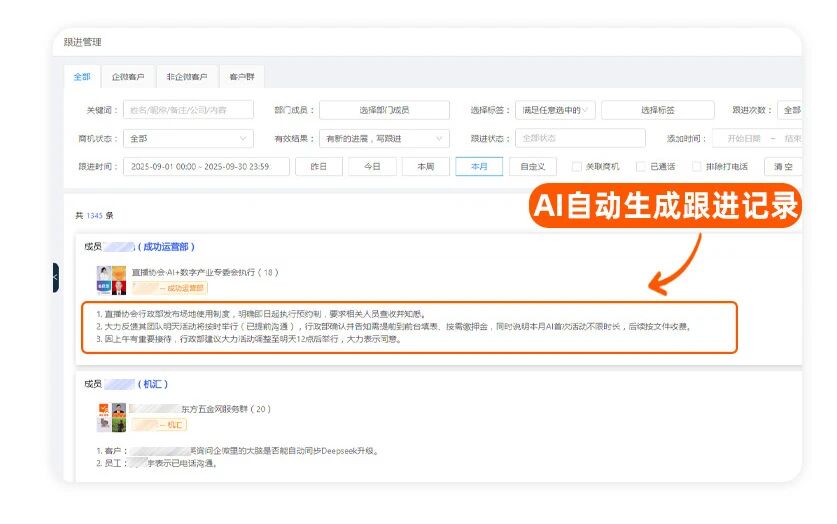This screenshot has height=524, width=837.
Task: Click the 直播协会 group avatar thumbnail
Action: coord(111,279)
